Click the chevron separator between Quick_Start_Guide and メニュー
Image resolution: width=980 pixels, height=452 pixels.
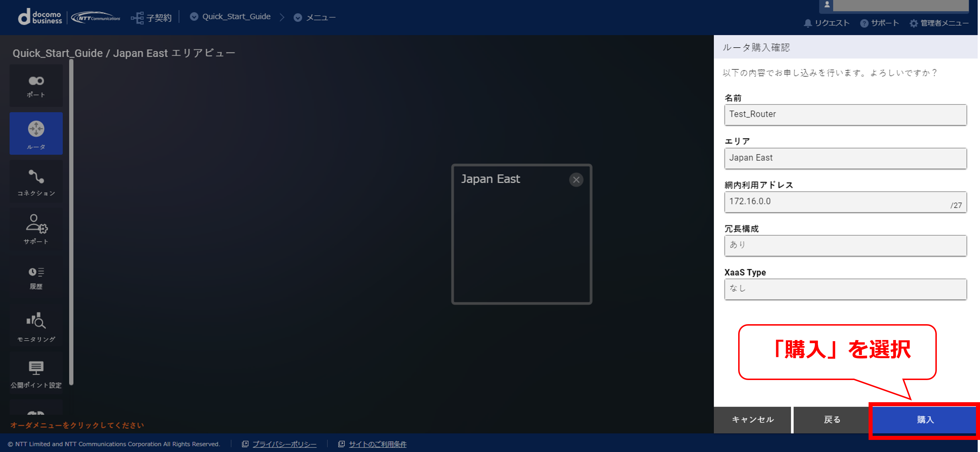[282, 18]
